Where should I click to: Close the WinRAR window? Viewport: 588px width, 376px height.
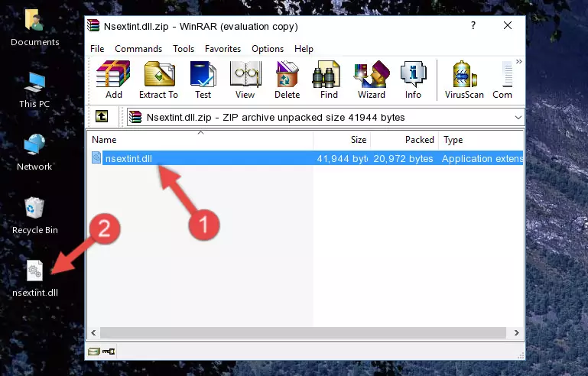pyautogui.click(x=508, y=25)
